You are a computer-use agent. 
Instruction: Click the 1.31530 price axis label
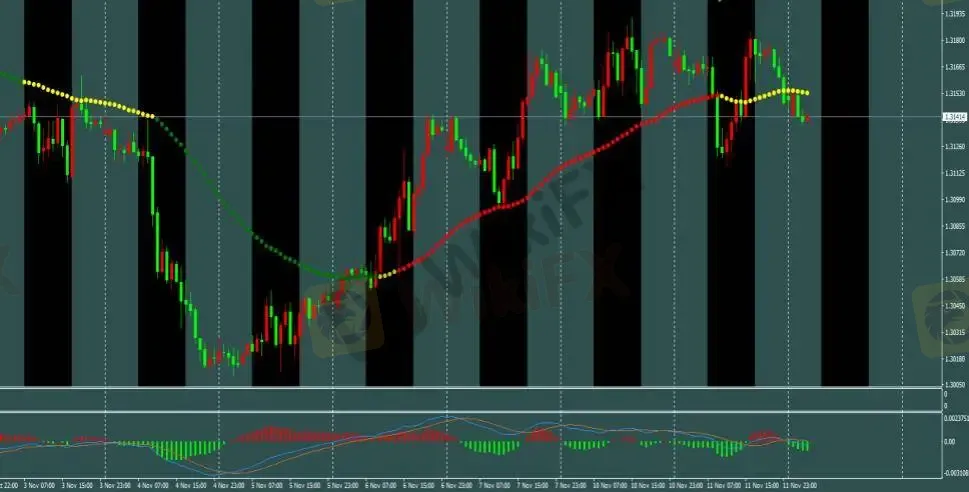pos(956,93)
